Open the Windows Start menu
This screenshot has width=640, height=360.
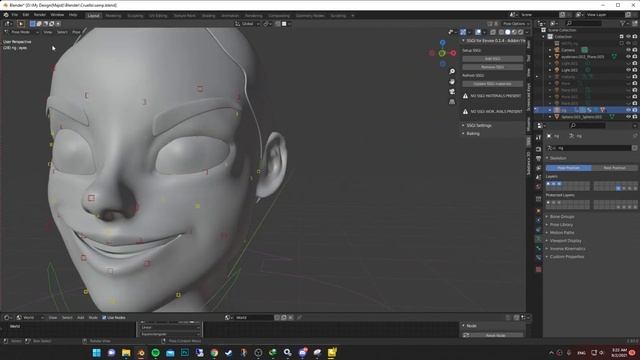[x=97, y=353]
